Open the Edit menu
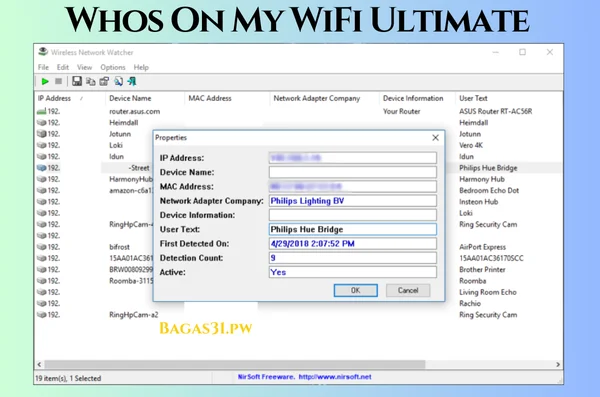This screenshot has width=600, height=397. pyautogui.click(x=63, y=67)
